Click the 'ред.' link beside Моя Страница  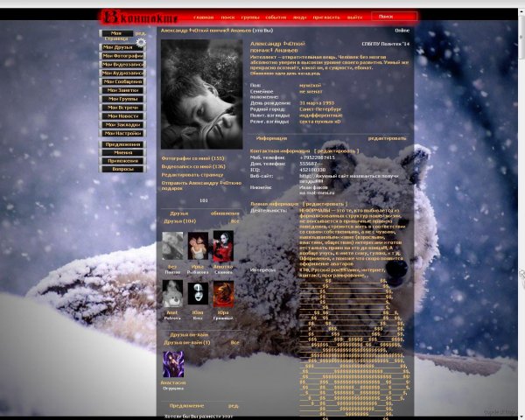(x=140, y=33)
